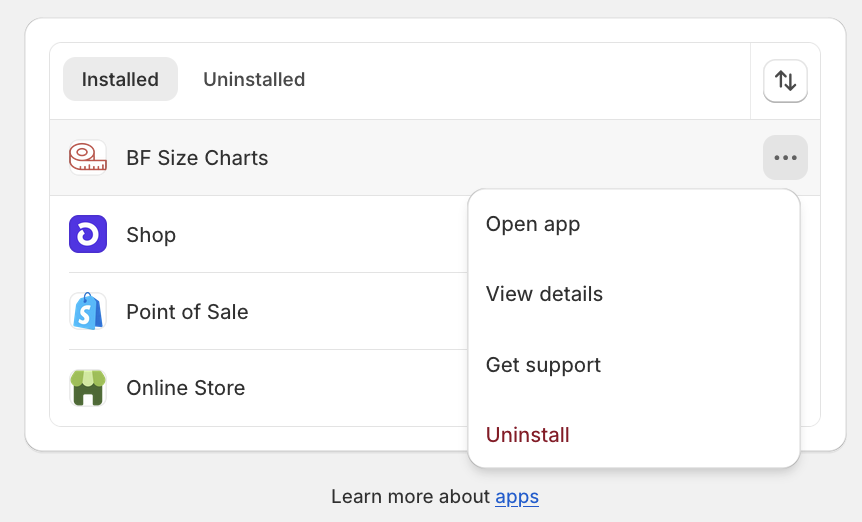Screen dimensions: 862x522
Task: Open the sort order arrows button
Action: click(785, 81)
